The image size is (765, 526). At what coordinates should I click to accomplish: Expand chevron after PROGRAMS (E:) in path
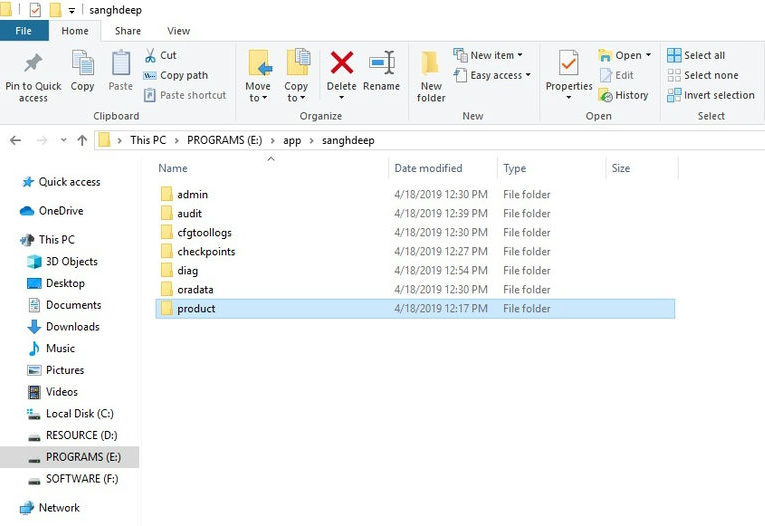point(273,141)
